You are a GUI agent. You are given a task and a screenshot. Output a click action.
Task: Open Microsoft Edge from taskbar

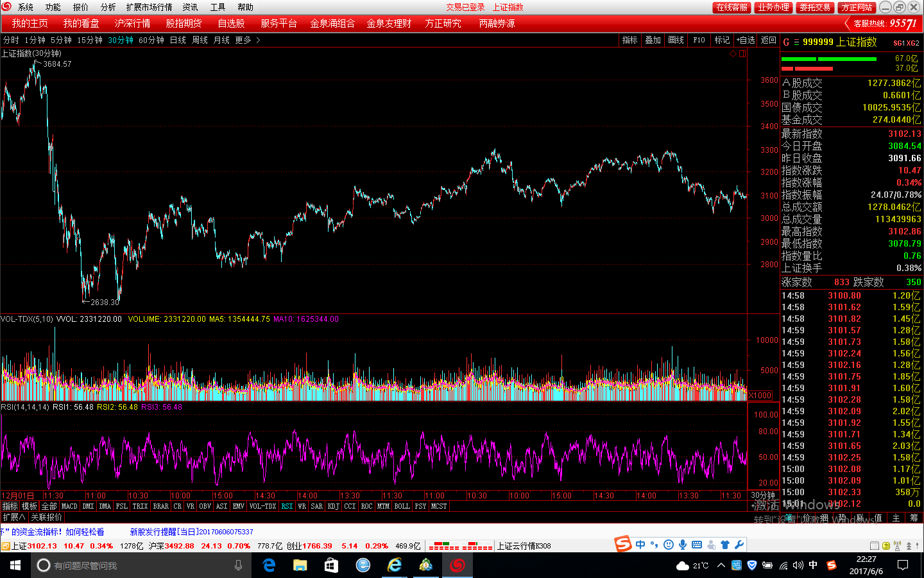click(x=269, y=565)
